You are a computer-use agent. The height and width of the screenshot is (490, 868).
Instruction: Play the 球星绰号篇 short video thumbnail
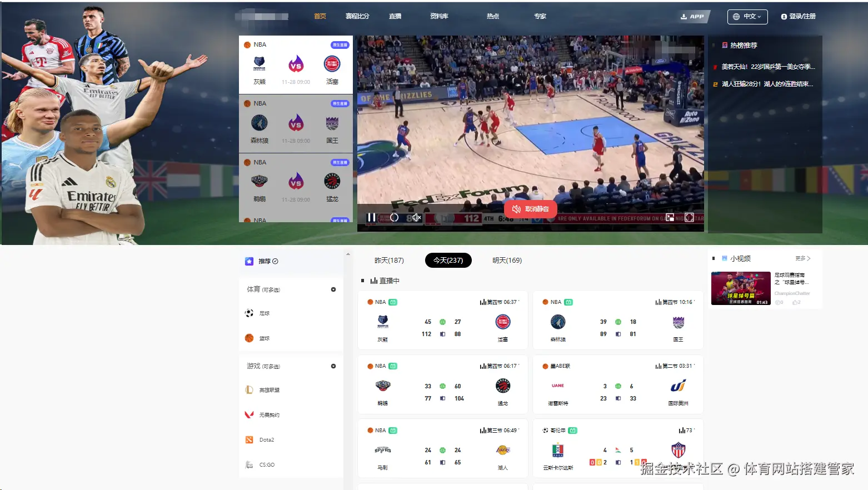(741, 288)
